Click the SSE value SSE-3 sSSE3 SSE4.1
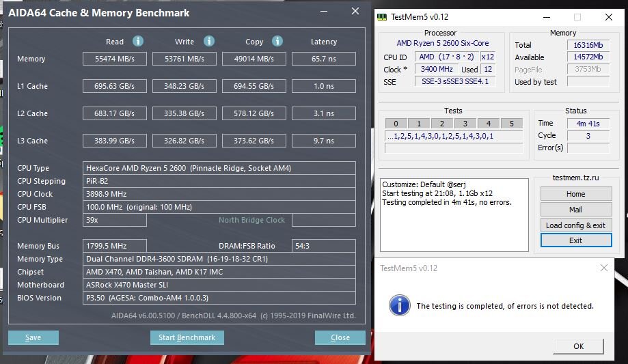The image size is (628, 364). 455,81
